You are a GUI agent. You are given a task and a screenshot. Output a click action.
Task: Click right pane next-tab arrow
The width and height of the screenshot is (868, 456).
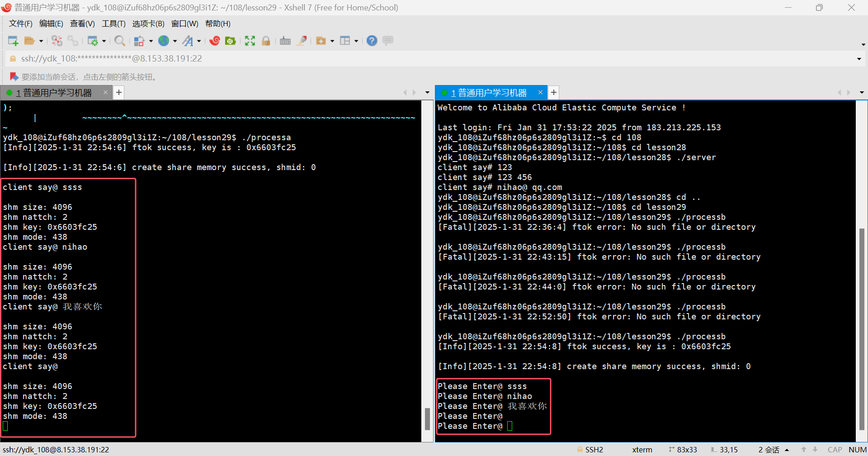coord(849,93)
